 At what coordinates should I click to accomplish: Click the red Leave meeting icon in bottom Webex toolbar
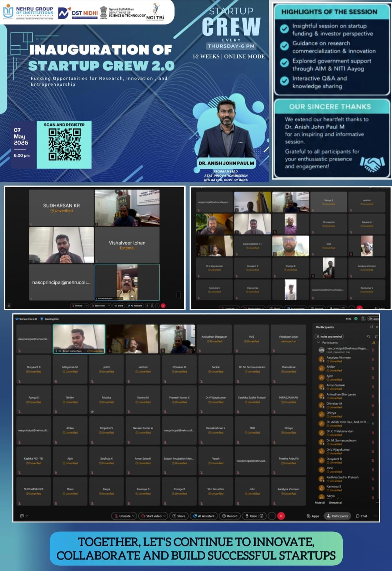(x=281, y=516)
